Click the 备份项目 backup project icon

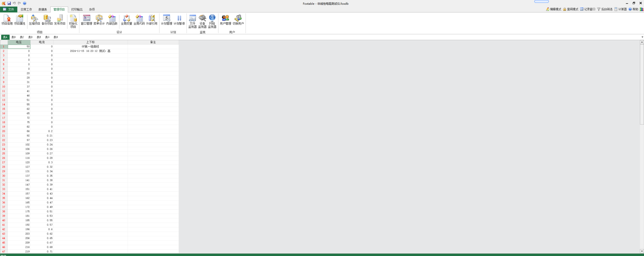point(47,20)
